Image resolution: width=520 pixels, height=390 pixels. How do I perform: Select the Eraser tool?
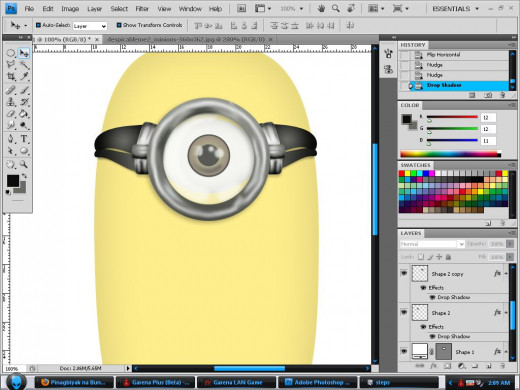pos(11,114)
